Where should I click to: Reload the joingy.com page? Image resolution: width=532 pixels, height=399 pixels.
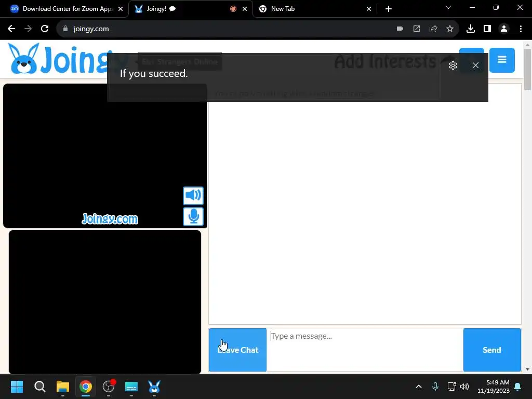tap(45, 29)
